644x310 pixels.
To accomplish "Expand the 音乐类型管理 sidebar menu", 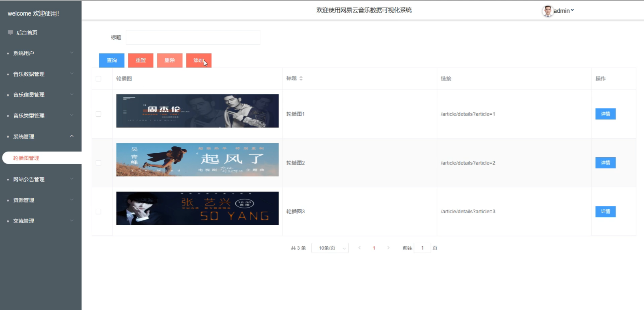I will (x=41, y=116).
